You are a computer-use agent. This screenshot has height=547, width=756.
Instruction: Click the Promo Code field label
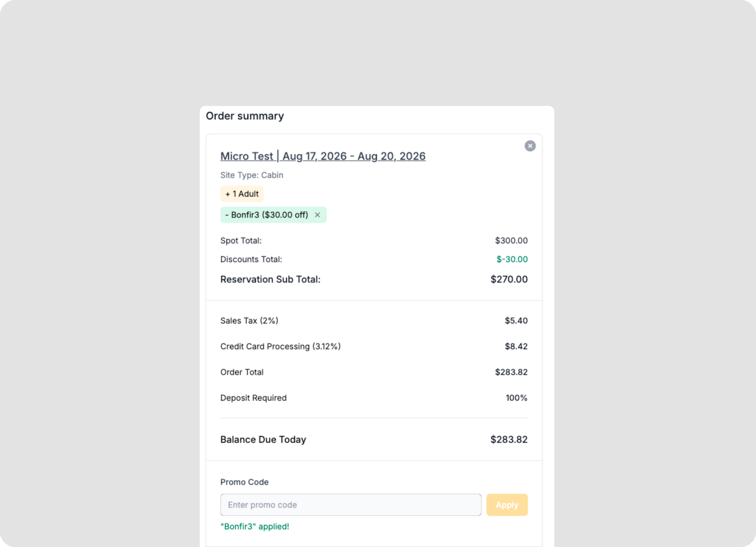tap(244, 482)
